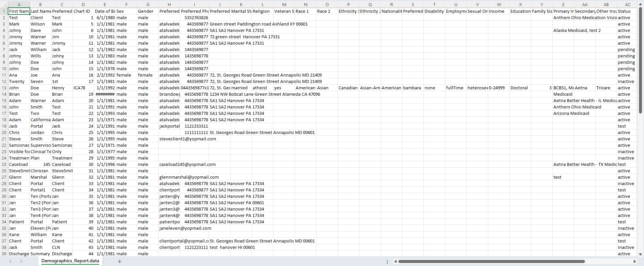
Task: Select column Z by its header
Action: pos(563,4)
